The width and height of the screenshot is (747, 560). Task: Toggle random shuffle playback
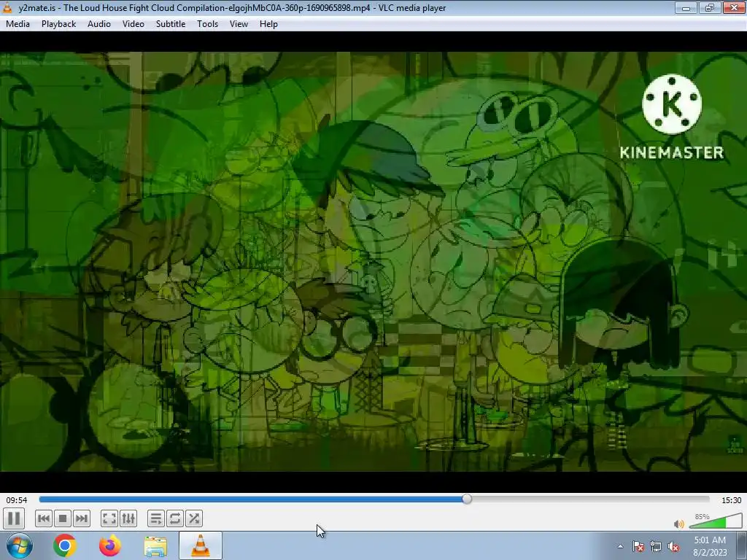[194, 518]
